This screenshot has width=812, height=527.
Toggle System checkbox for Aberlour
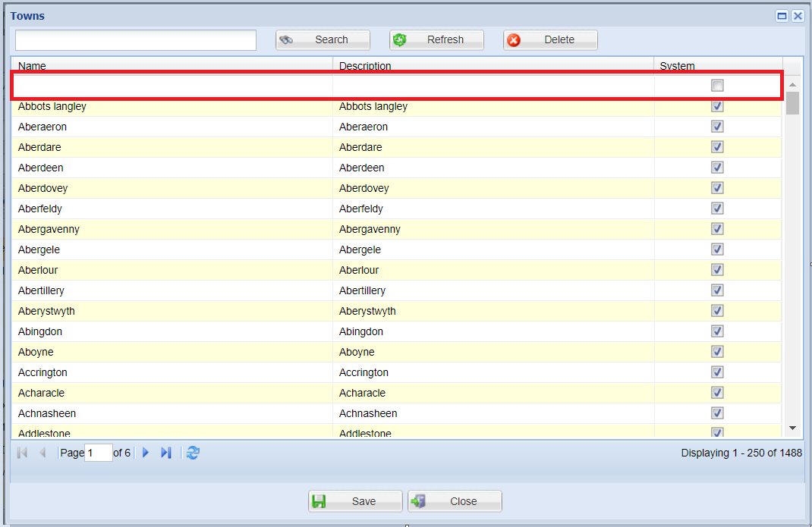tap(717, 270)
